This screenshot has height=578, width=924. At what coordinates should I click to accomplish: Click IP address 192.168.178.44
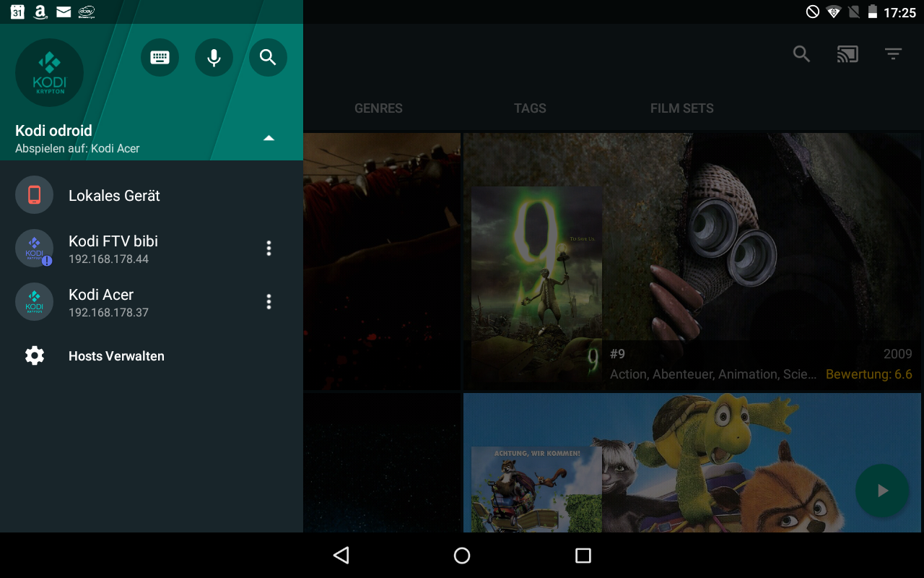pos(108,259)
